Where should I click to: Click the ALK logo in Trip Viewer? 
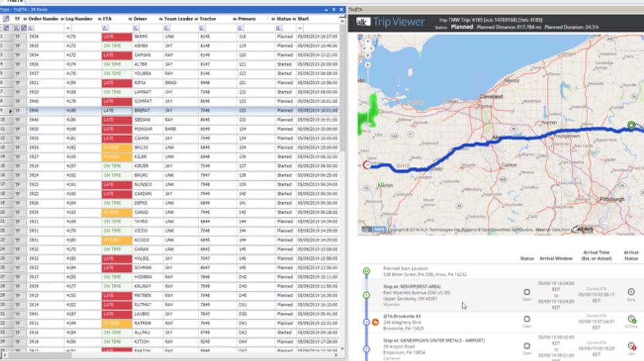363,22
